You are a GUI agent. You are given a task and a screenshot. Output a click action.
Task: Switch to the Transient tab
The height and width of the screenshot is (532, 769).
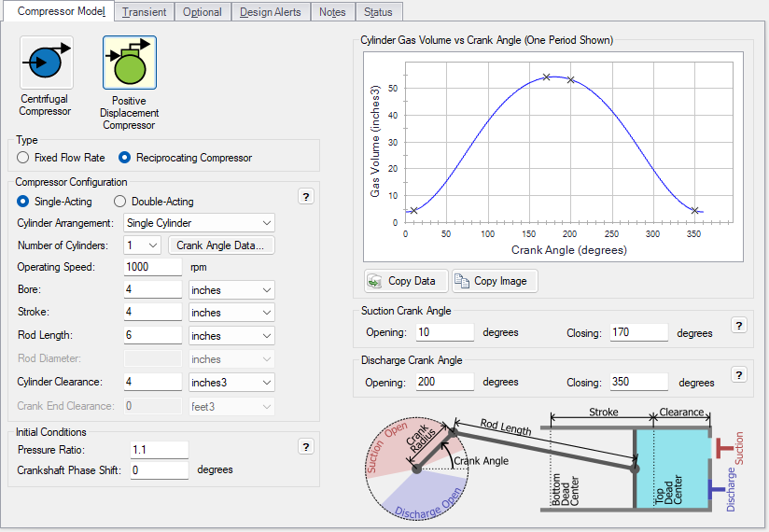click(x=144, y=12)
